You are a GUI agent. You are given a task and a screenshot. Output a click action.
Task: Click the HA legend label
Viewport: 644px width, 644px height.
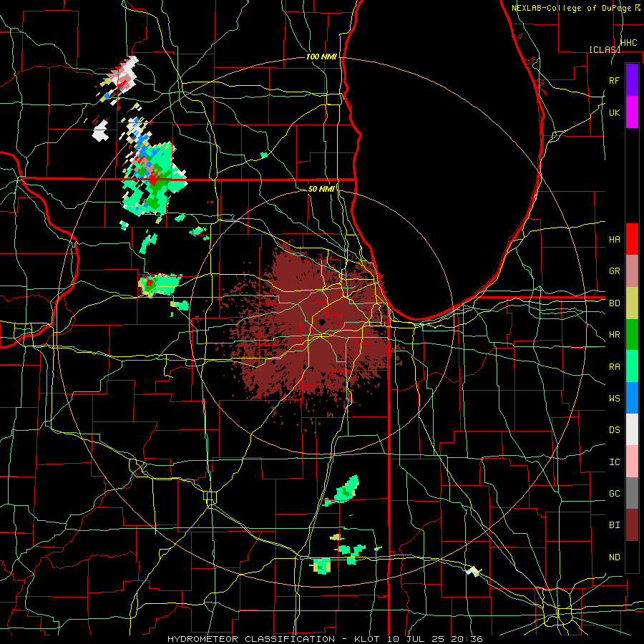[x=614, y=239]
